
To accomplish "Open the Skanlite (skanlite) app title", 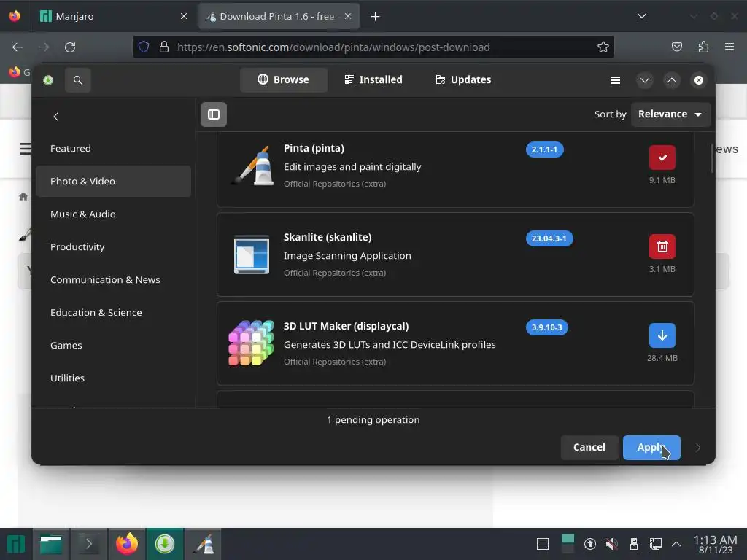I will click(x=328, y=237).
